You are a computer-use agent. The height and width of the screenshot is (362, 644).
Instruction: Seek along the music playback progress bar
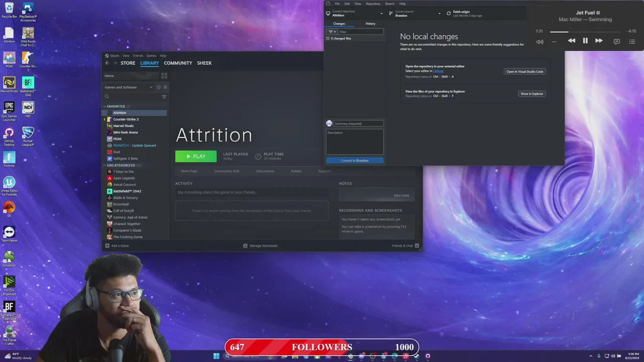pos(585,32)
